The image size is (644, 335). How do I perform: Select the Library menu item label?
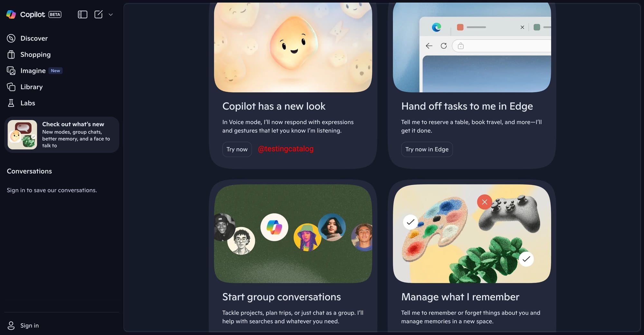click(x=32, y=87)
